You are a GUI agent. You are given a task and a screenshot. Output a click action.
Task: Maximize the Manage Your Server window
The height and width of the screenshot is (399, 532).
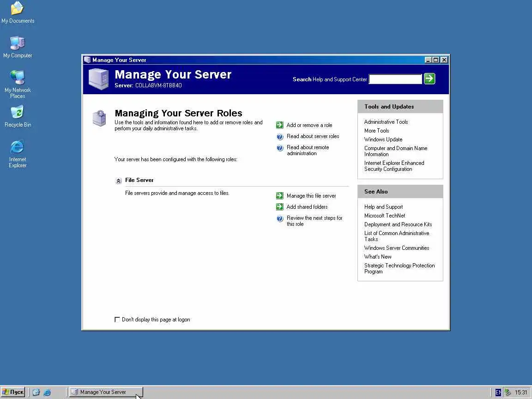coord(435,60)
